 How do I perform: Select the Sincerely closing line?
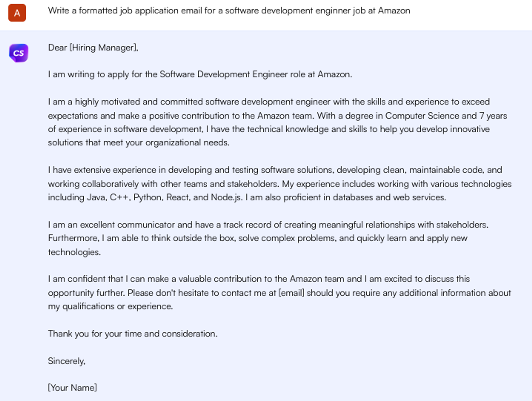pos(66,361)
